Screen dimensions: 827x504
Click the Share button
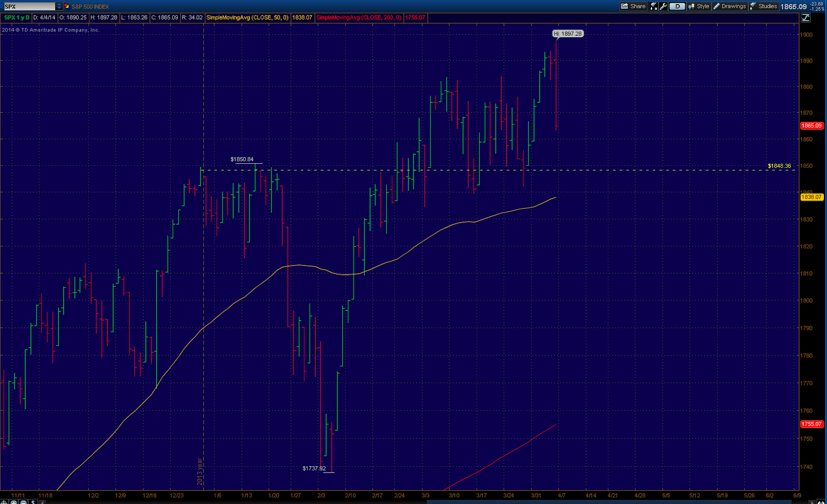633,6
